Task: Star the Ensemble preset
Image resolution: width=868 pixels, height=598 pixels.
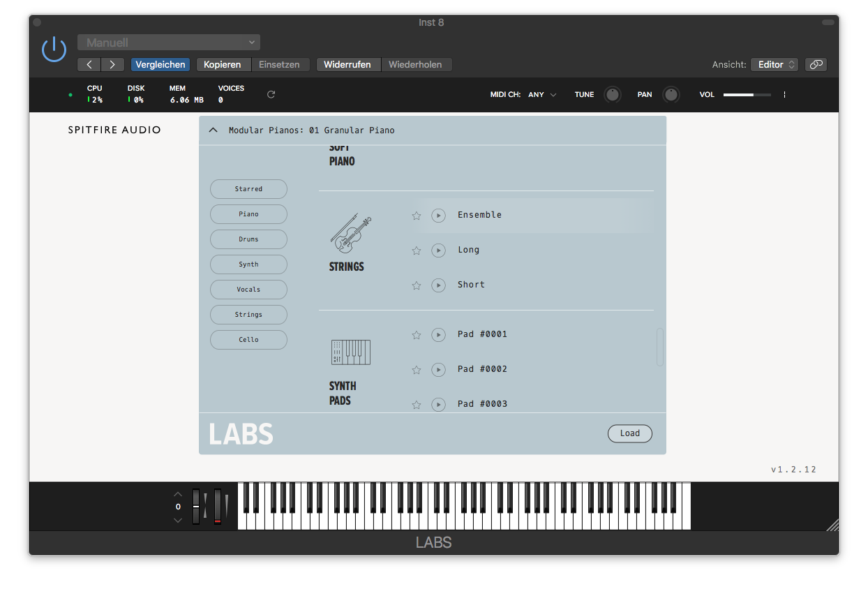Action: coord(417,216)
